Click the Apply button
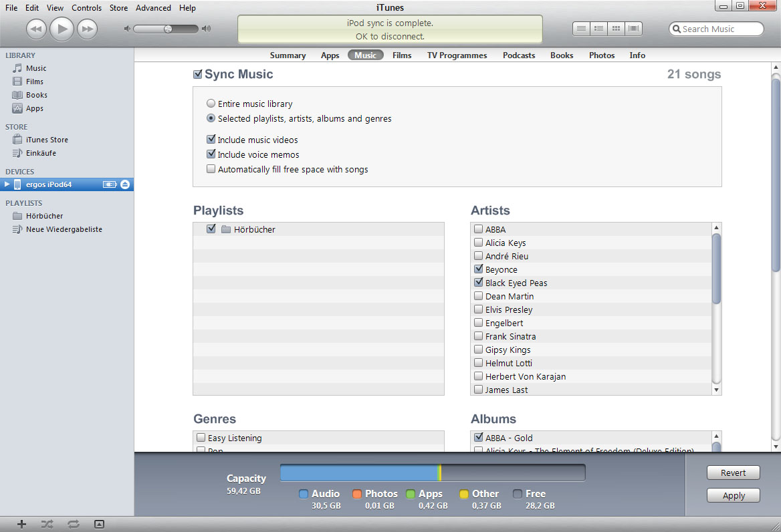The height and width of the screenshot is (532, 781). [733, 496]
